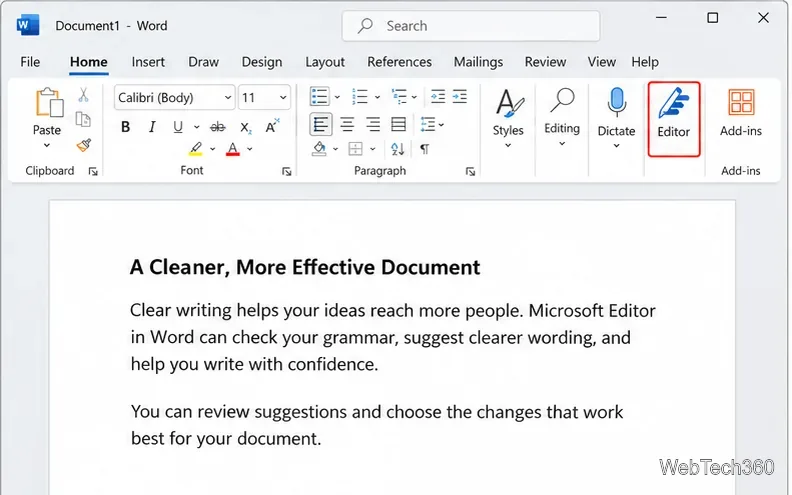Image resolution: width=792 pixels, height=495 pixels.
Task: Open the Calibri (Body) font name box
Action: [x=174, y=97]
